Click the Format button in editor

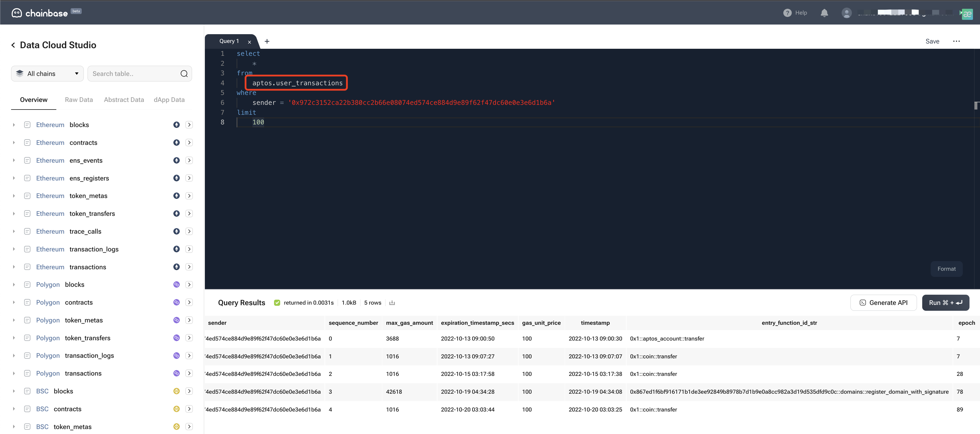click(x=946, y=269)
